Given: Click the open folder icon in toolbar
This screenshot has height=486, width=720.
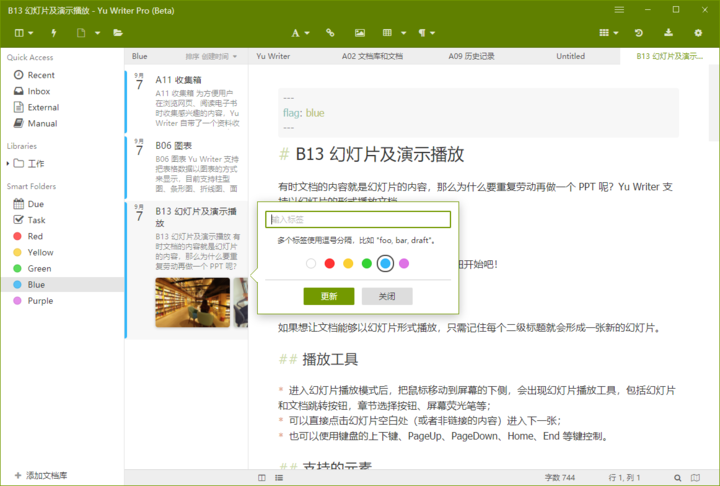Looking at the screenshot, I should 118,33.
